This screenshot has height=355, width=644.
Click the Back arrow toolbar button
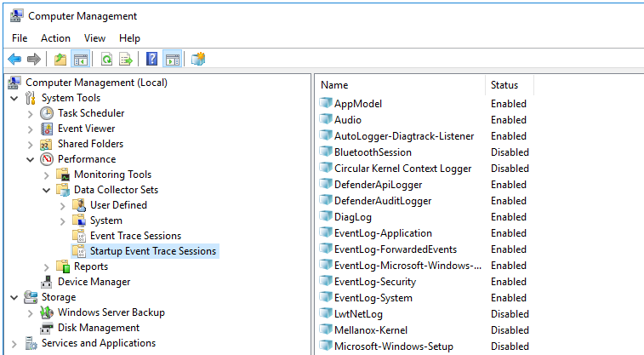click(14, 60)
